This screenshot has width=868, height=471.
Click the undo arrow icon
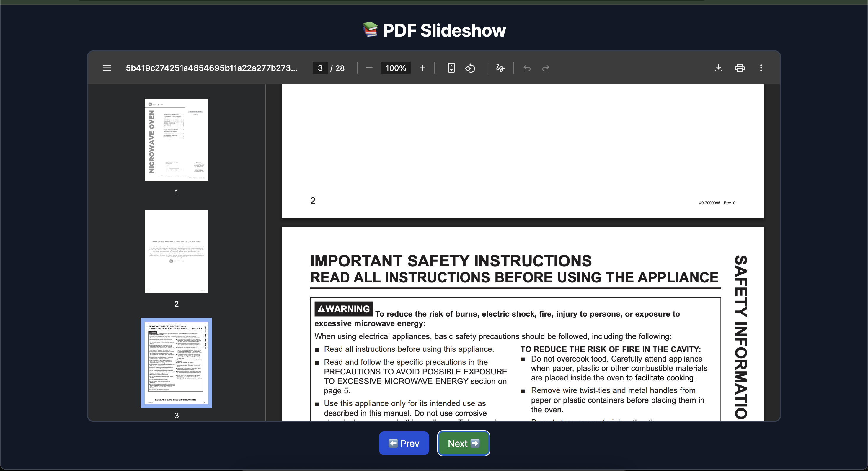pos(527,68)
